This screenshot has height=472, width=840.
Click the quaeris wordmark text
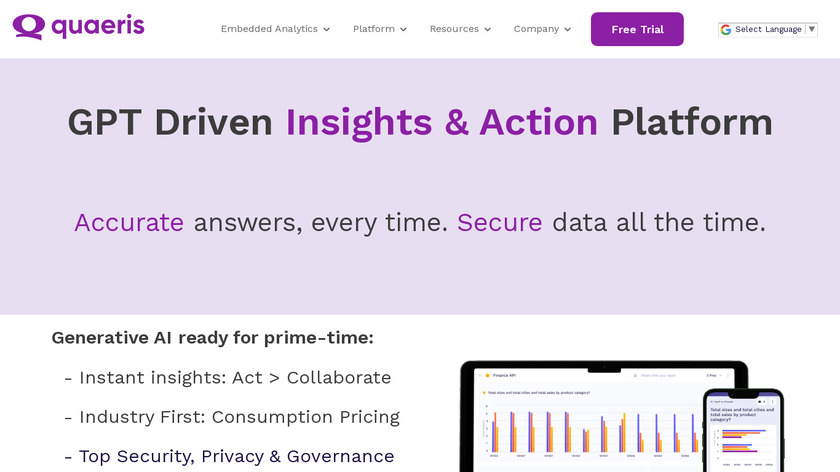(x=98, y=27)
